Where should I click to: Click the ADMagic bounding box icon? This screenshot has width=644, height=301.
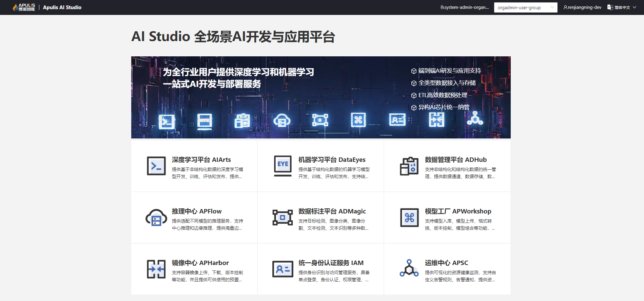(x=283, y=218)
